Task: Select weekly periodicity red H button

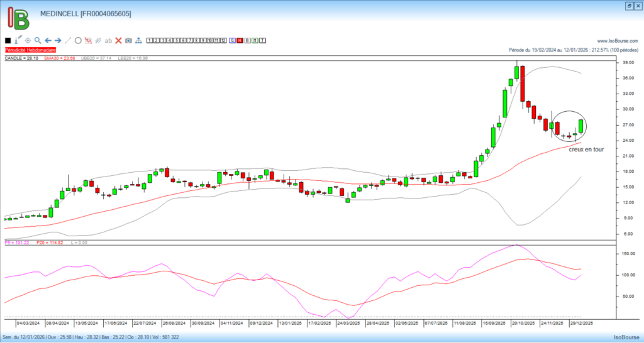Action: [240, 40]
